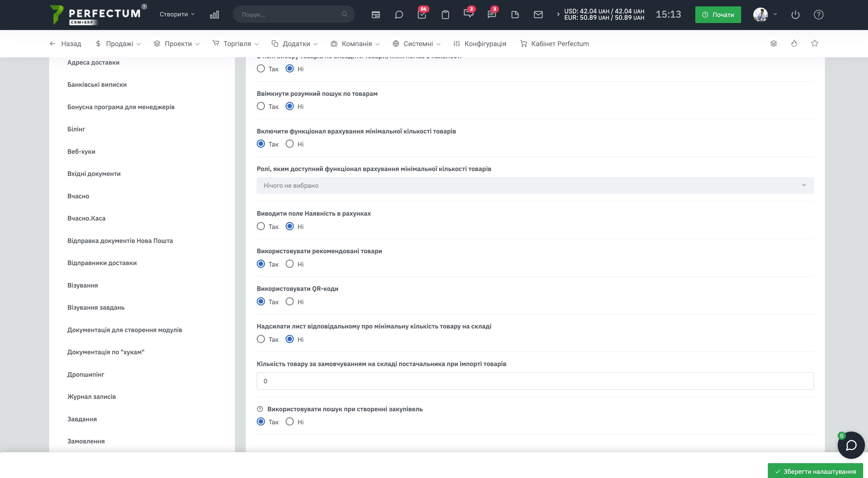Open the Торгівля navigation dropdown
Screen dimensions: 868x478
(236, 43)
